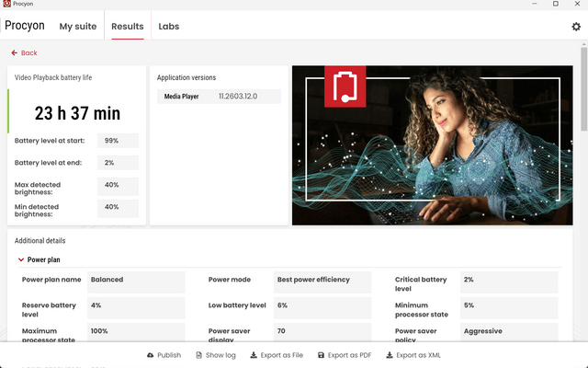The width and height of the screenshot is (588, 368).
Task: Click the Export as File download icon
Action: coord(254,355)
